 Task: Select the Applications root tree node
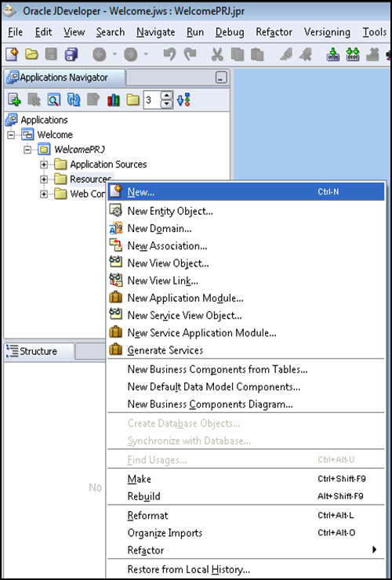37,120
